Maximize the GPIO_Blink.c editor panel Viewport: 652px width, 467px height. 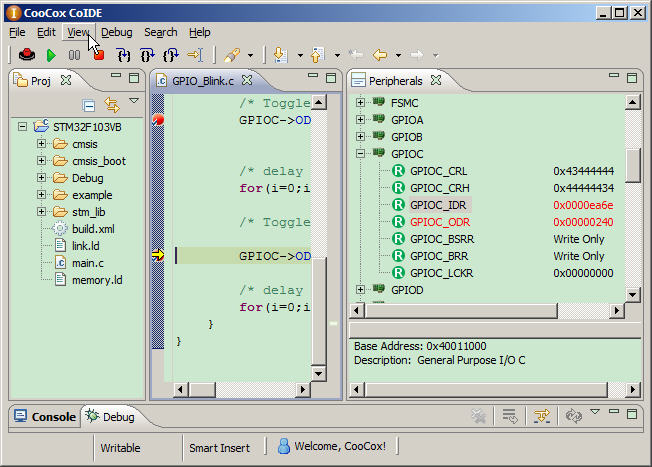(331, 78)
